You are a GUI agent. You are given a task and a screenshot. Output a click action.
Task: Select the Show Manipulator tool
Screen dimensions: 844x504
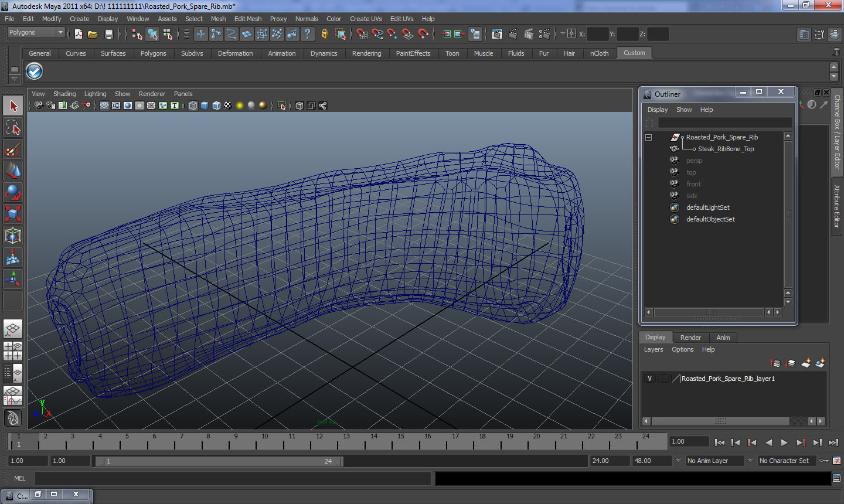point(13,279)
